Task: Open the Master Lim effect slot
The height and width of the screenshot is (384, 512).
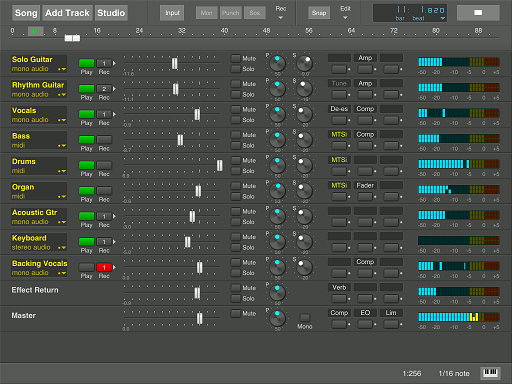Action: point(391,313)
